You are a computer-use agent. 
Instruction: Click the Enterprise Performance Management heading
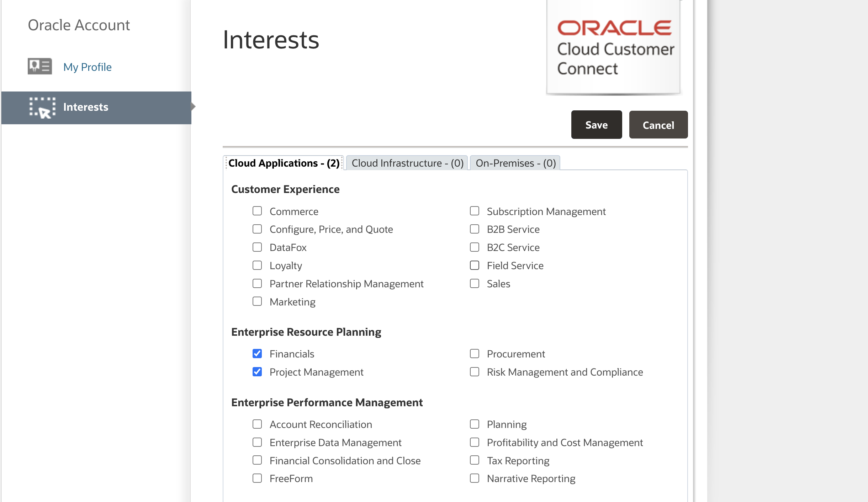tap(327, 402)
